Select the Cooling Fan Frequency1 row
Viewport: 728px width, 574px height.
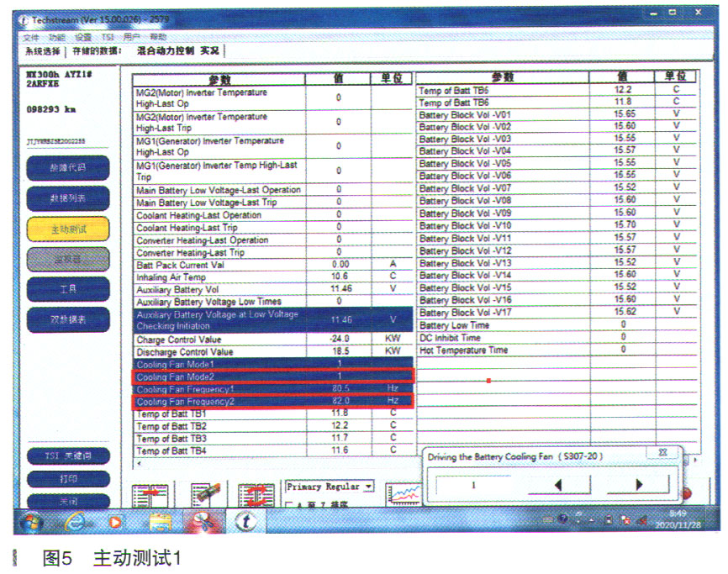point(273,389)
